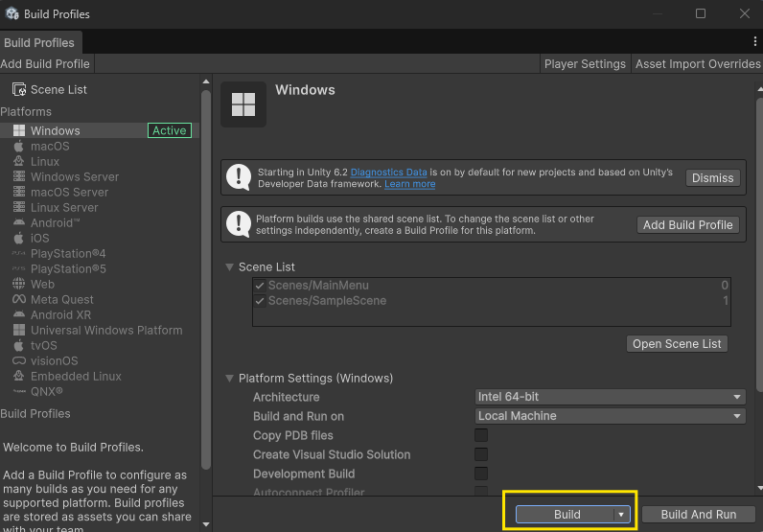Open Player Settings
The height and width of the screenshot is (532, 763).
(585, 64)
